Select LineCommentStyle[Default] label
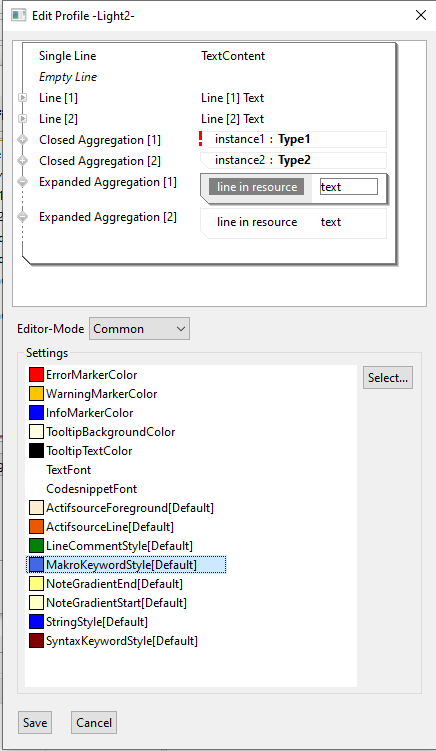Viewport: 436px width, 751px height. pyautogui.click(x=119, y=546)
